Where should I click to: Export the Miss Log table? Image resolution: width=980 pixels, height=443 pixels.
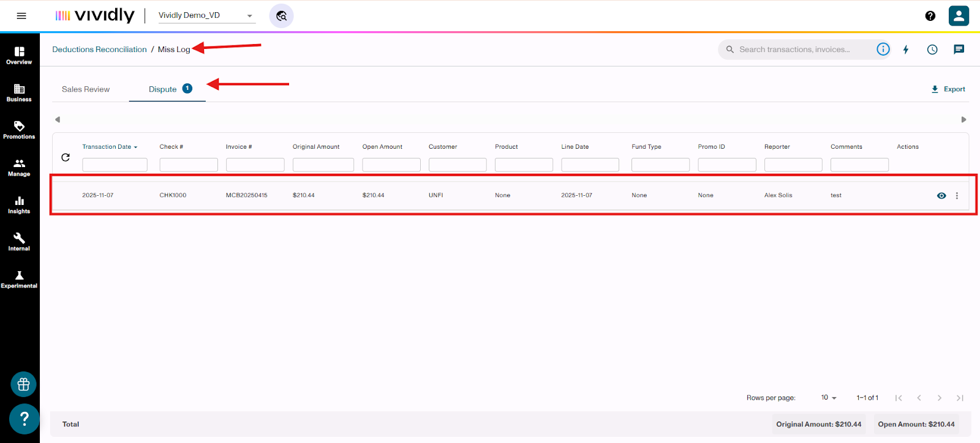948,89
